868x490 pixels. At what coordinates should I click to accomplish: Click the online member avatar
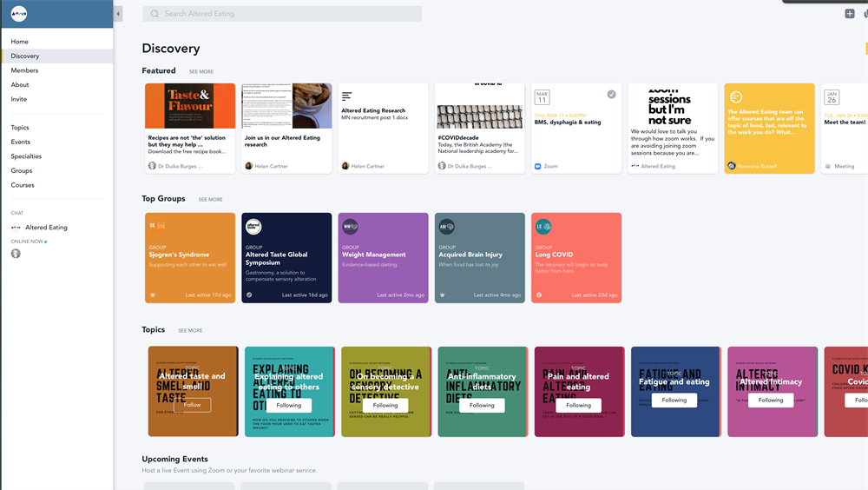tap(16, 254)
